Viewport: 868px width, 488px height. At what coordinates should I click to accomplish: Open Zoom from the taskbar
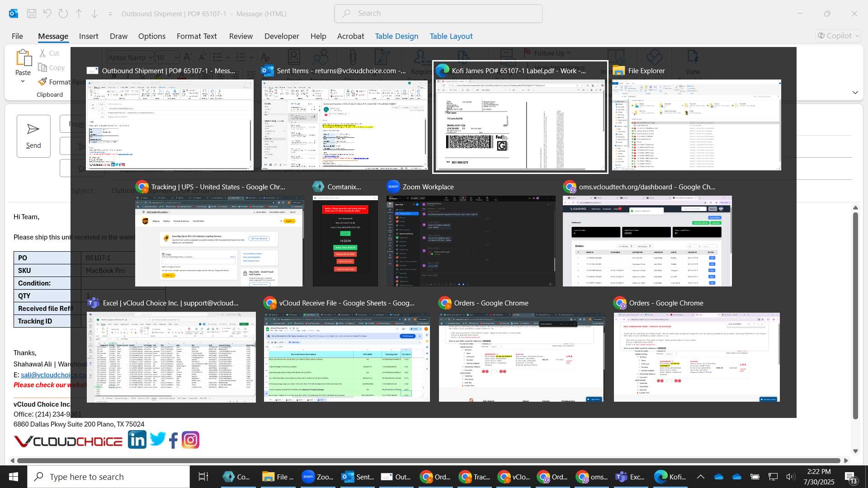coord(318,477)
